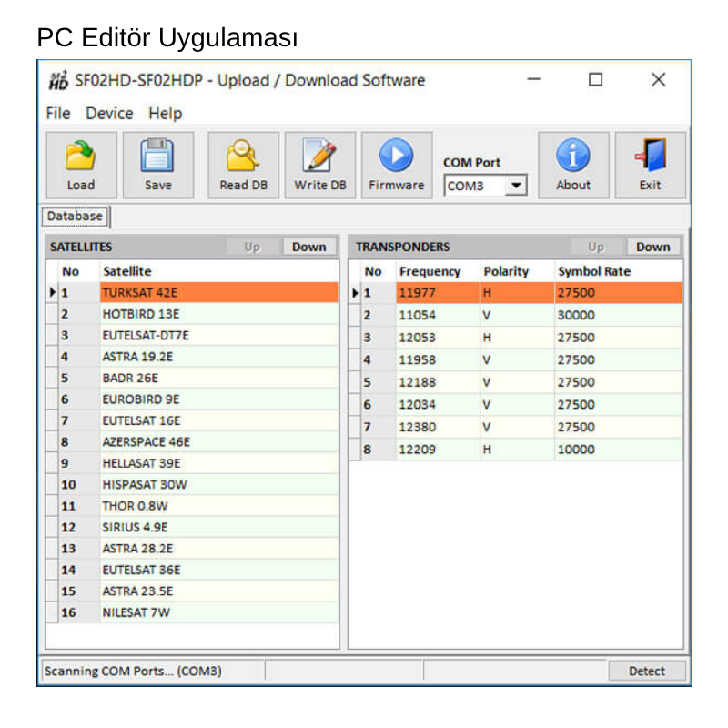This screenshot has width=728, height=728.
Task: Click the Write DB pencil icon
Action: [320, 156]
